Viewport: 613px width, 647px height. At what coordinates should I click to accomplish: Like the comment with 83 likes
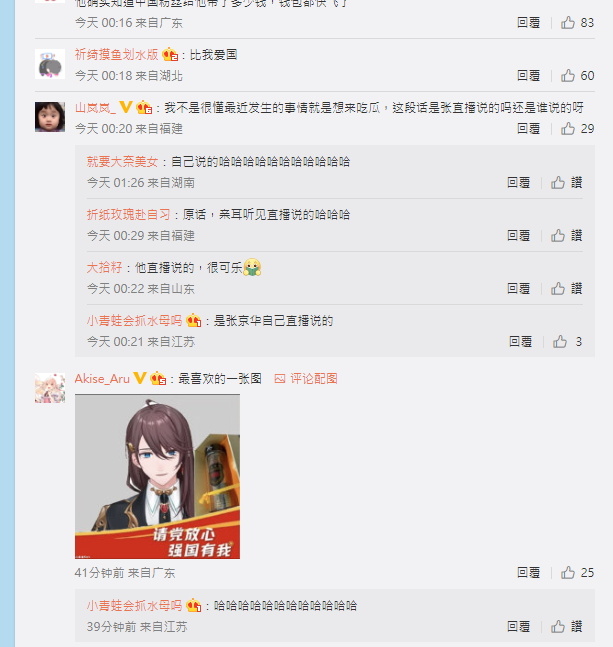click(577, 23)
